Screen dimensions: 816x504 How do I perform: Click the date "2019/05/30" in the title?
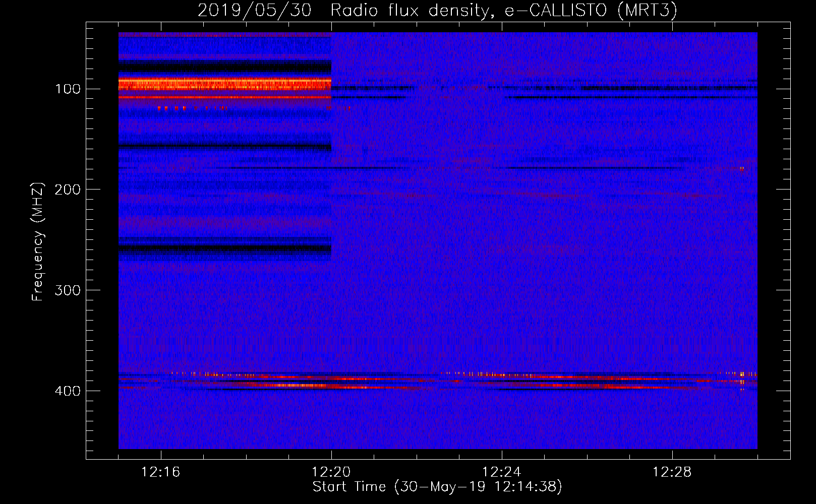pos(254,11)
